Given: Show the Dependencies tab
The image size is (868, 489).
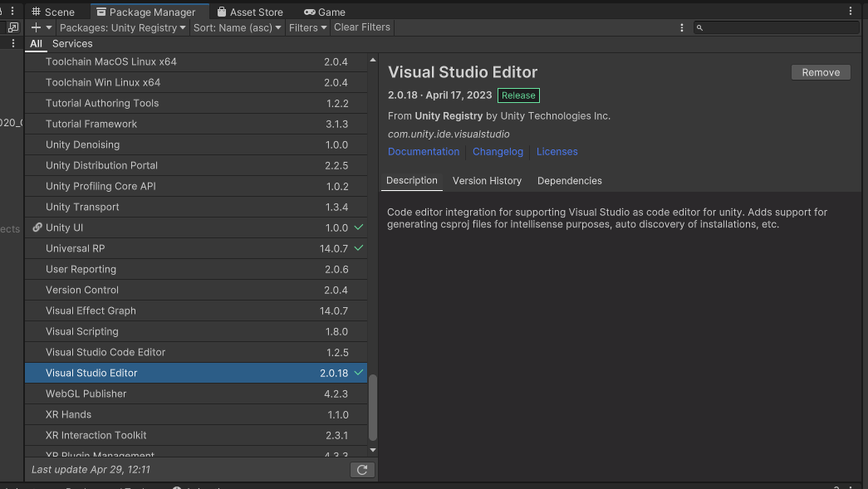Looking at the screenshot, I should tap(569, 181).
